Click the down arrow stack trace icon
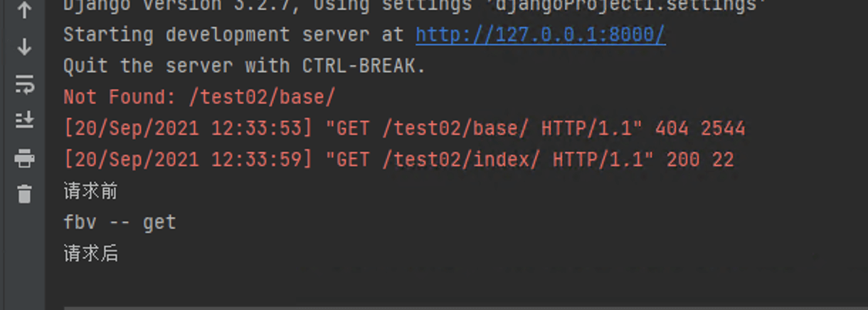 point(24,47)
